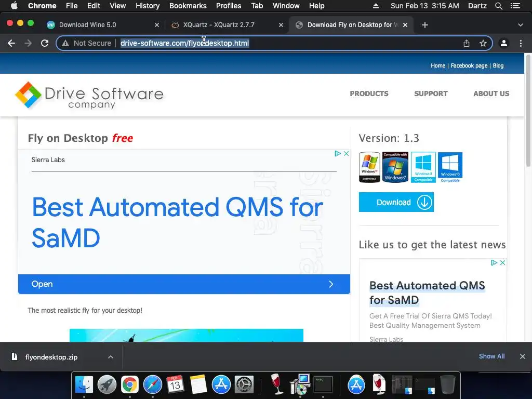
Task: Open a new tab with the plus button
Action: [425, 25]
